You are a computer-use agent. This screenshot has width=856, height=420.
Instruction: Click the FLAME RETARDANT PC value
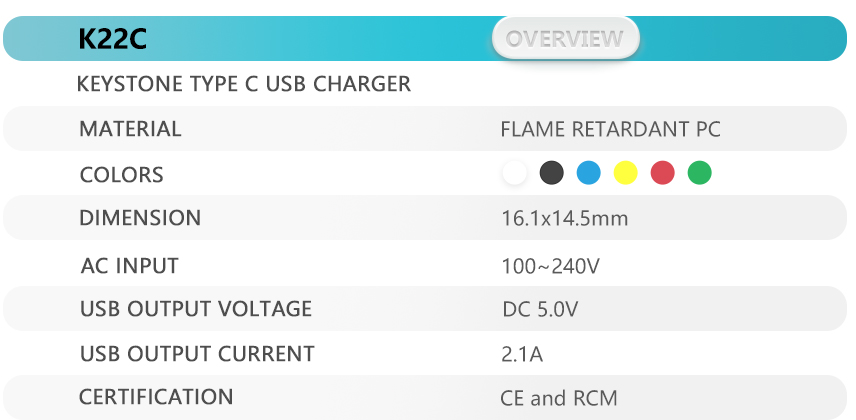coord(610,129)
